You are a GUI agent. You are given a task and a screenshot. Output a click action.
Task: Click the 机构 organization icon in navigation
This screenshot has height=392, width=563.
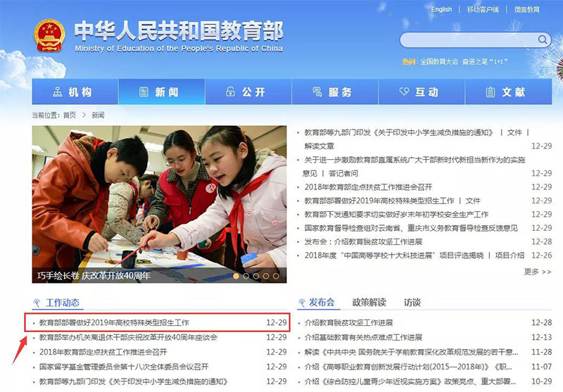coord(58,92)
